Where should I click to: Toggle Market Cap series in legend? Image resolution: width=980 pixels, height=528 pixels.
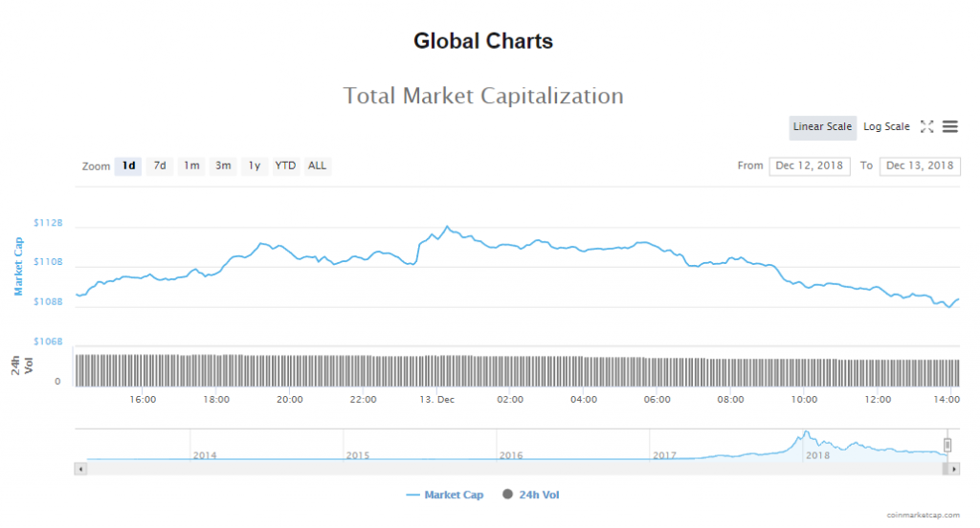tap(445, 495)
